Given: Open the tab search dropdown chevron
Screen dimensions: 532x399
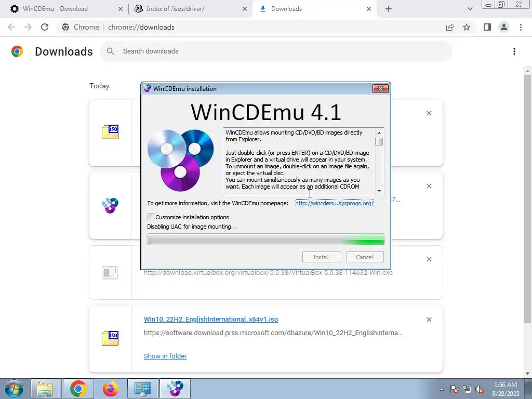Looking at the screenshot, I should 470,9.
